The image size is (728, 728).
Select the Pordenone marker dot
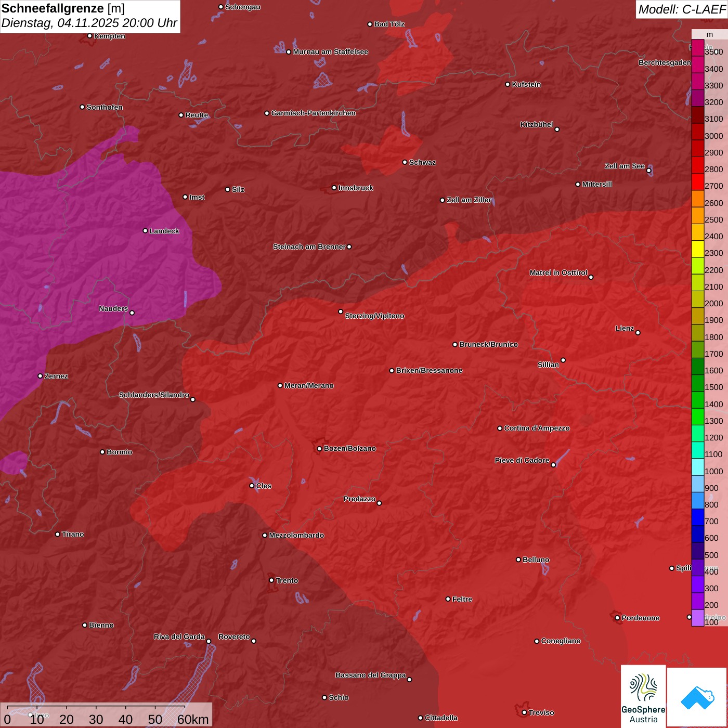tap(618, 618)
